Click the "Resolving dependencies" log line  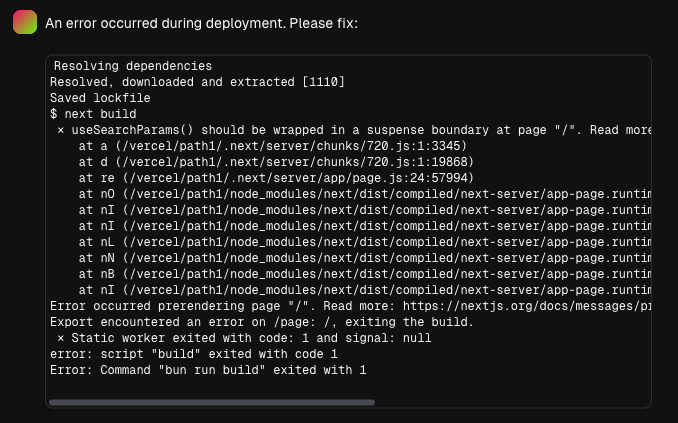pos(133,66)
